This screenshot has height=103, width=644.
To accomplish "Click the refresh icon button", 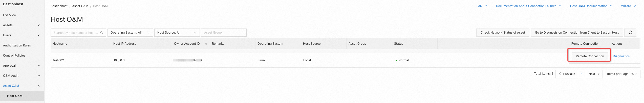I will pos(630,32).
